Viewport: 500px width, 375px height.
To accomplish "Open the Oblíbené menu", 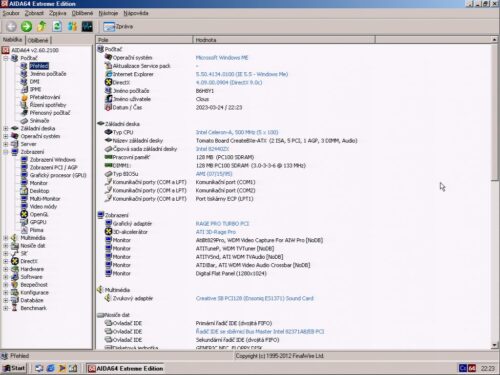I will [82, 13].
